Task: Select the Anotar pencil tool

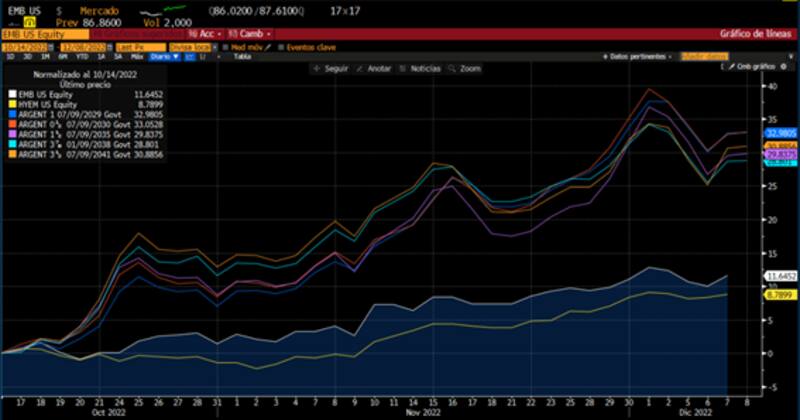Action: (x=372, y=69)
